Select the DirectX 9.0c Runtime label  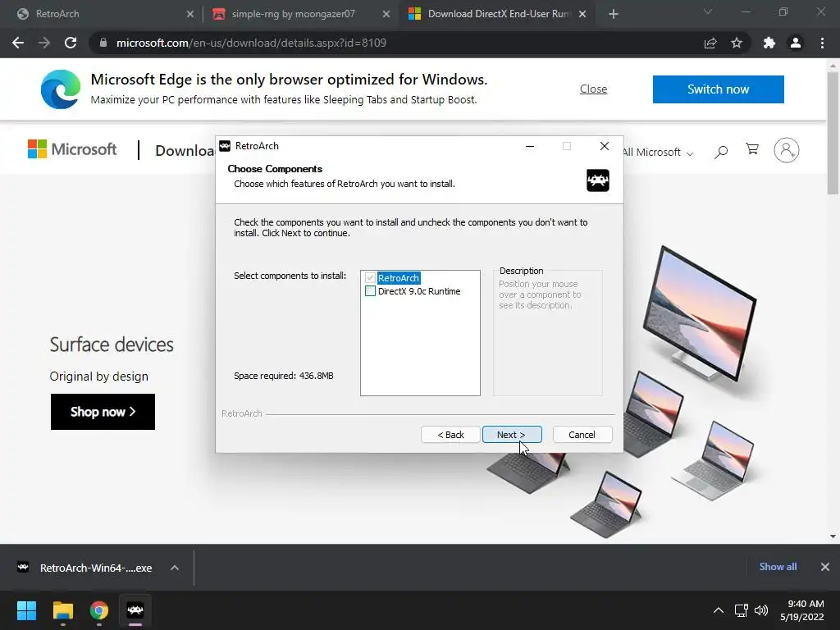click(x=419, y=291)
